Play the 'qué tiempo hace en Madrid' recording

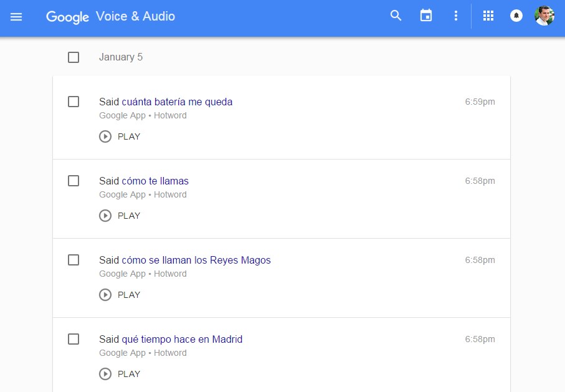[x=120, y=374]
